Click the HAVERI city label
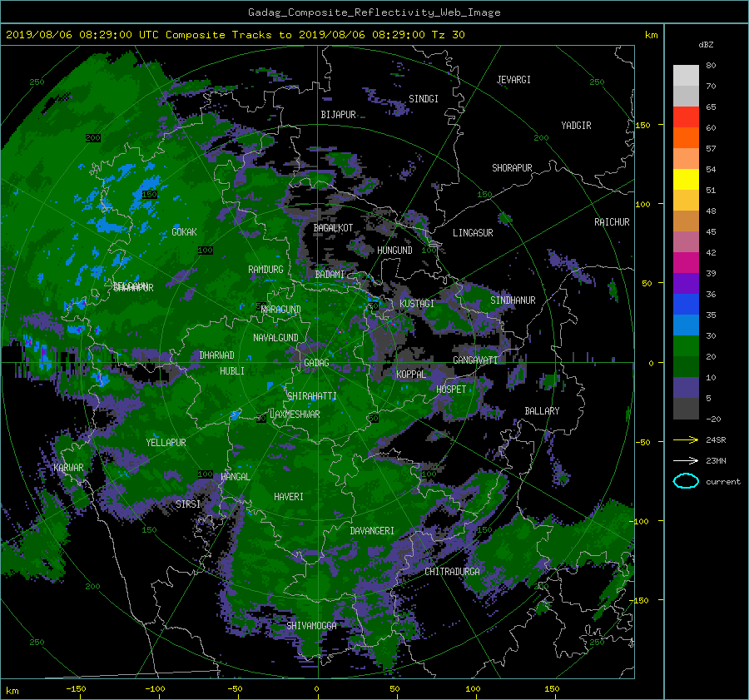Screen dimensions: 749x700 point(289,497)
